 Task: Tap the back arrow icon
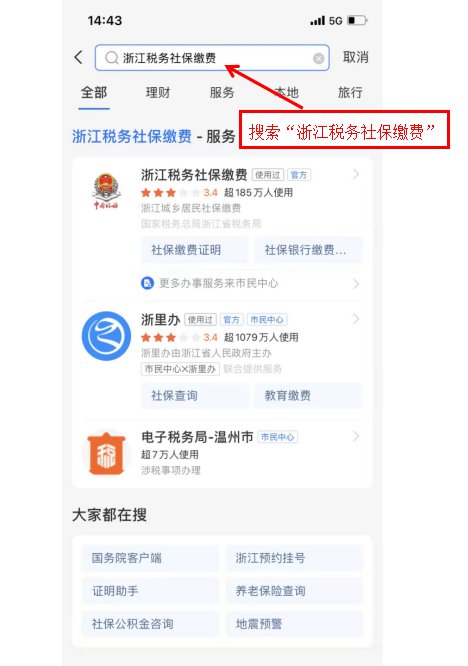pyautogui.click(x=79, y=57)
